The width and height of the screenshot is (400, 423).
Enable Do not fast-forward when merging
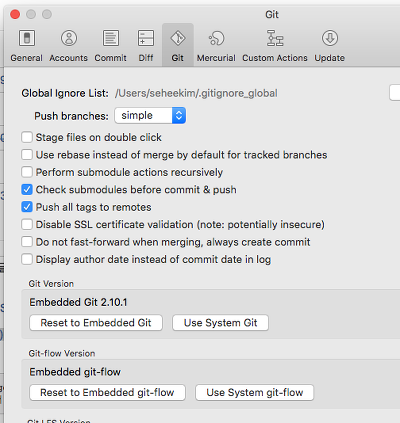[x=27, y=242]
